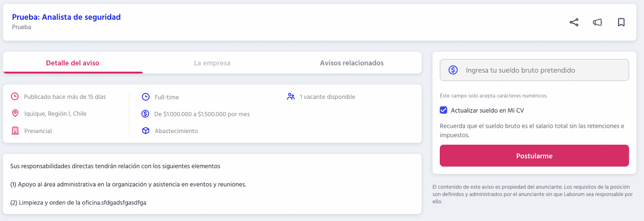Click the Actualizar sueldo en Mi CV label
The image size is (644, 221).
[487, 110]
